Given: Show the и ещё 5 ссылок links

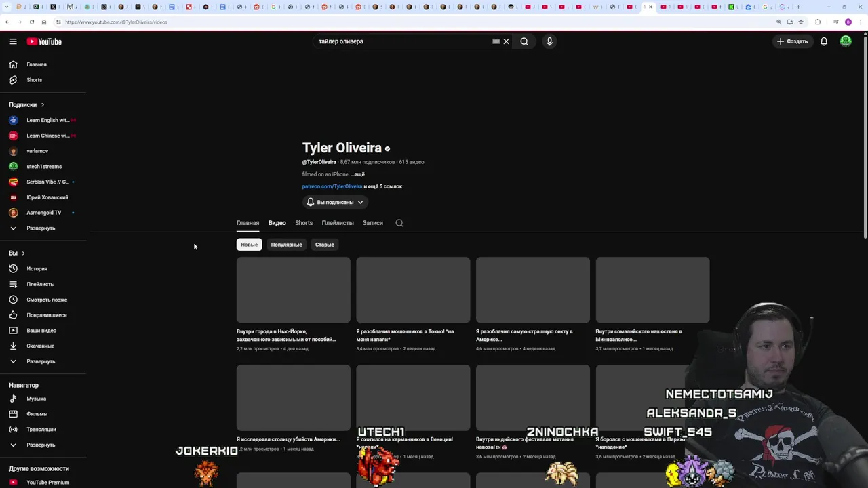Looking at the screenshot, I should coord(383,186).
